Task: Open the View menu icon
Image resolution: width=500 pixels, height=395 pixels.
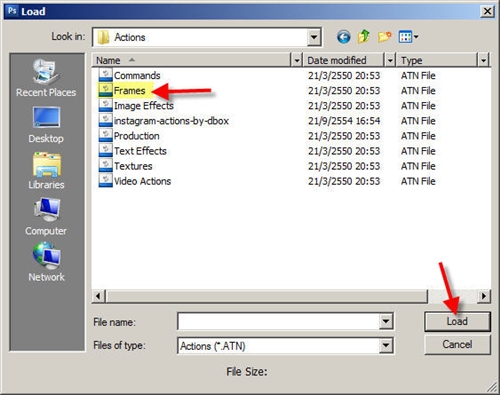Action: (x=408, y=37)
